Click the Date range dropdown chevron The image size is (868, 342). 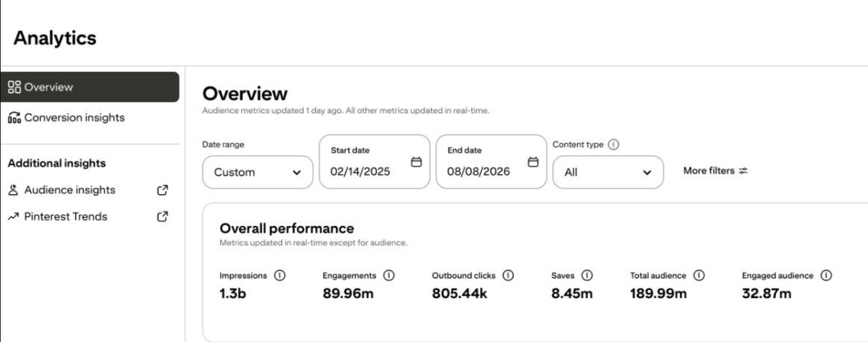tap(296, 173)
